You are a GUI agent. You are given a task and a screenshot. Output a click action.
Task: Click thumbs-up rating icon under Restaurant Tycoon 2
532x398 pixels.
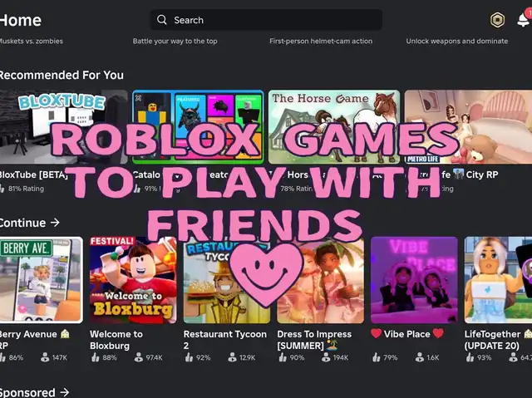[190, 357]
